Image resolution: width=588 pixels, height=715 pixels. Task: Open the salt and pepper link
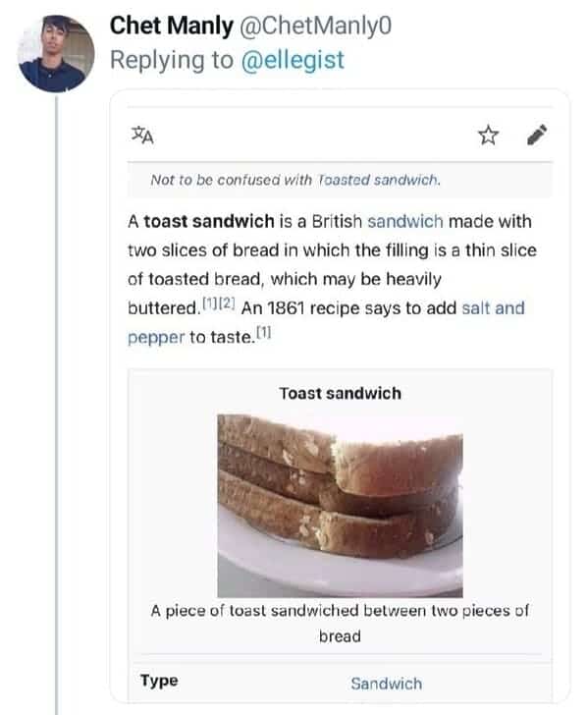coord(493,308)
